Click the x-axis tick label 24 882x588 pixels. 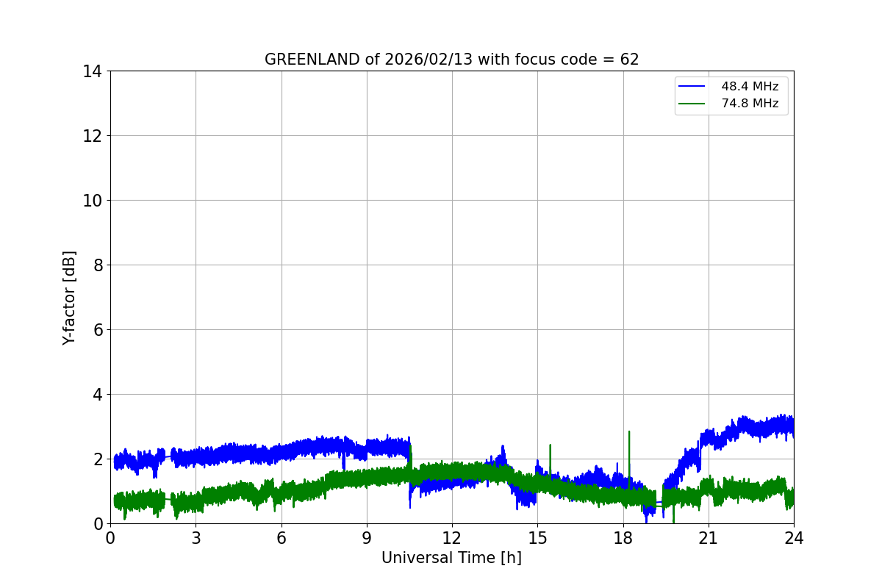(x=794, y=537)
